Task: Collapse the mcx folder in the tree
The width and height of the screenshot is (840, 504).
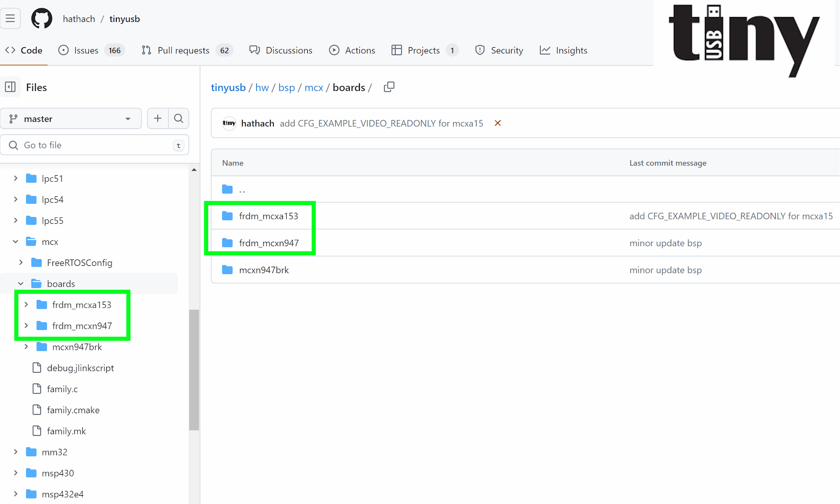Action: tap(16, 242)
